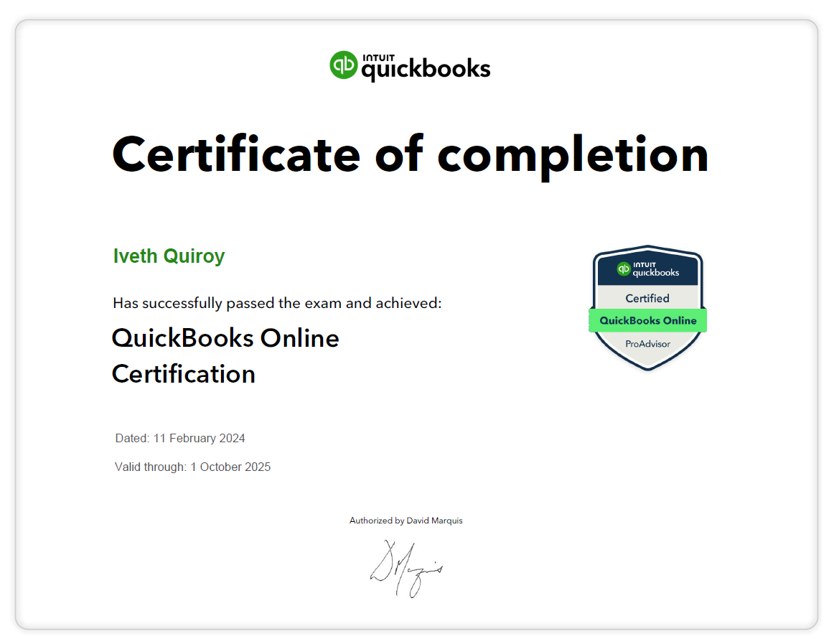
Task: Click the ProAdvisor text on the badge shield
Action: pos(647,344)
